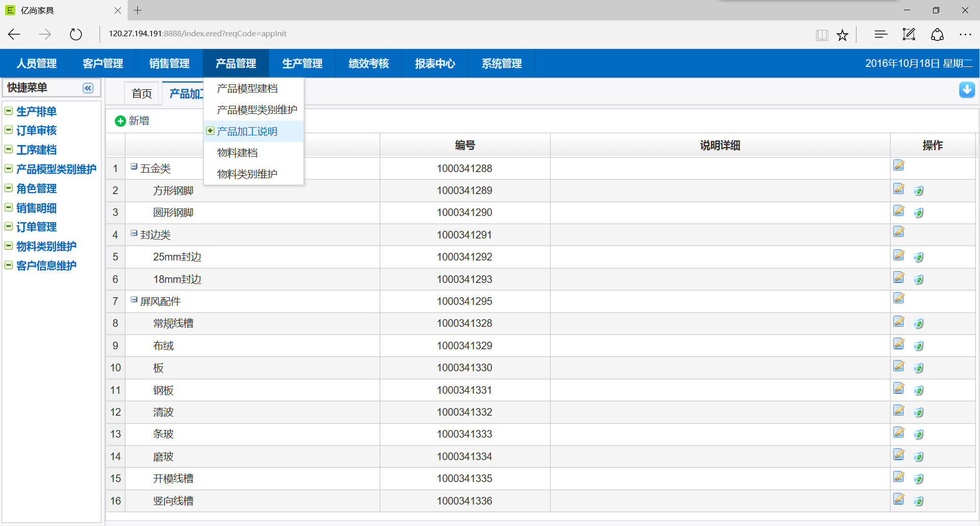Screen dimensions: 980x526
Task: Collapse the 屏风配件 tree node
Action: (134, 300)
